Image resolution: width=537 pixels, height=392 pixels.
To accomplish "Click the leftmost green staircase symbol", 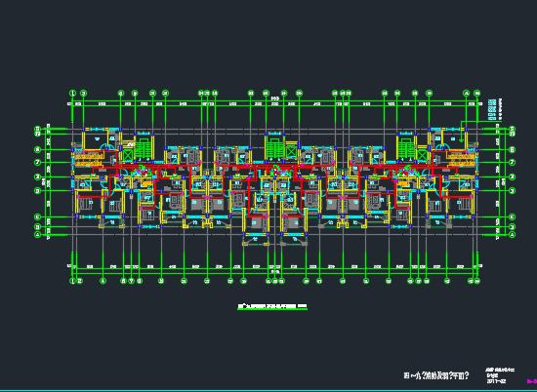I will 144,148.
